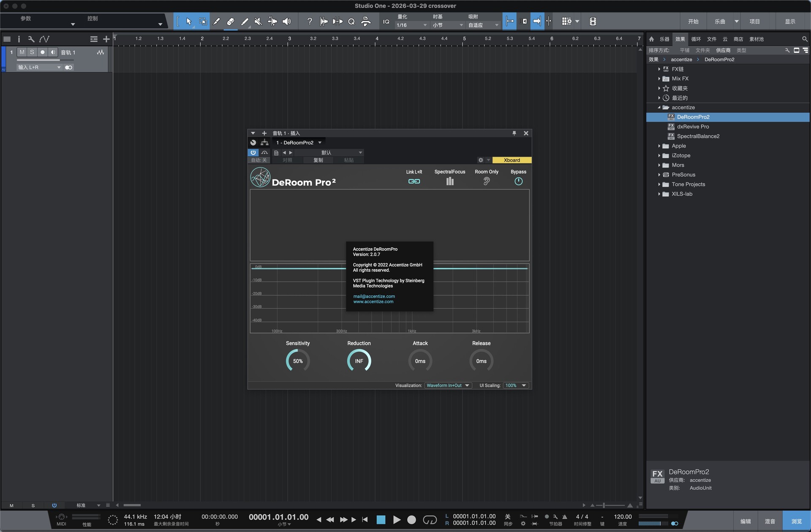The image size is (811, 532).
Task: Expand the iZotope vendor folder
Action: (659, 155)
